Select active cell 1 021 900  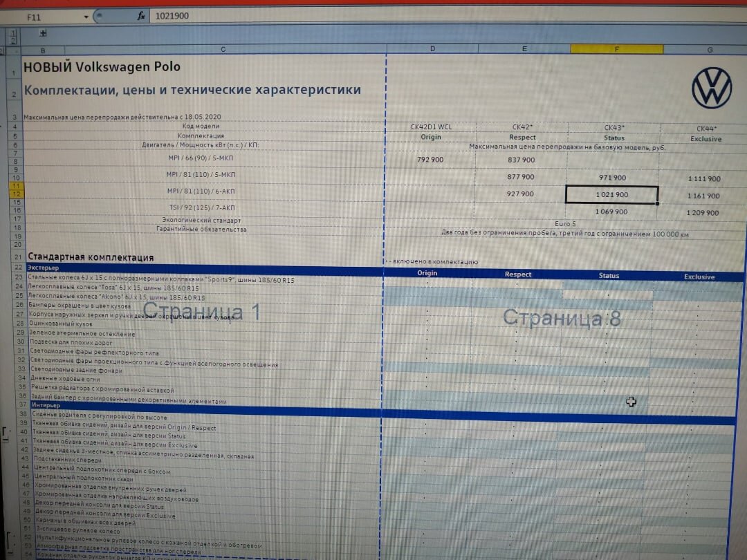tap(611, 195)
